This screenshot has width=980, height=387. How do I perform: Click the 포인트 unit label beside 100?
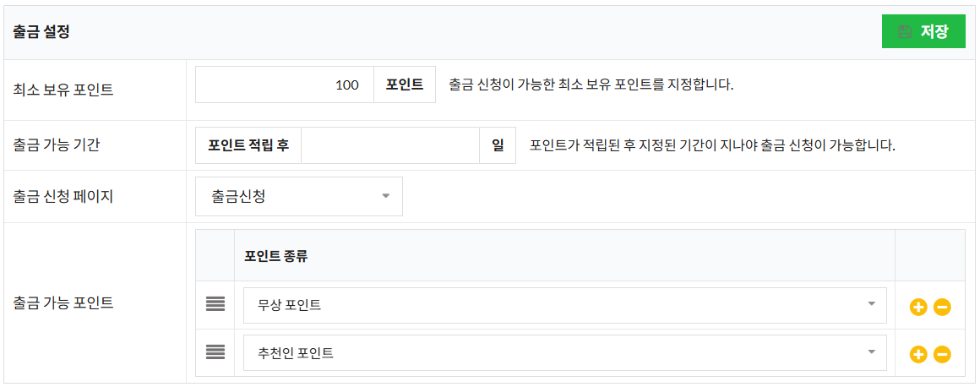[x=405, y=84]
